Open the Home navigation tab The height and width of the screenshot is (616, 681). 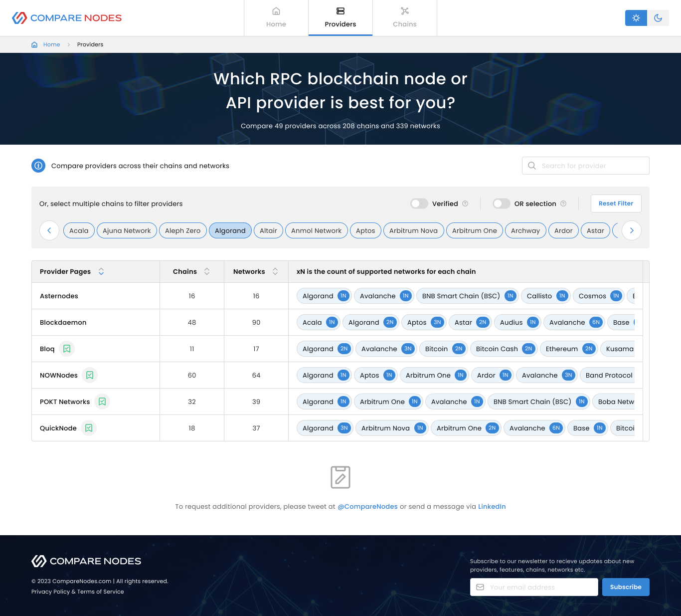pyautogui.click(x=276, y=18)
